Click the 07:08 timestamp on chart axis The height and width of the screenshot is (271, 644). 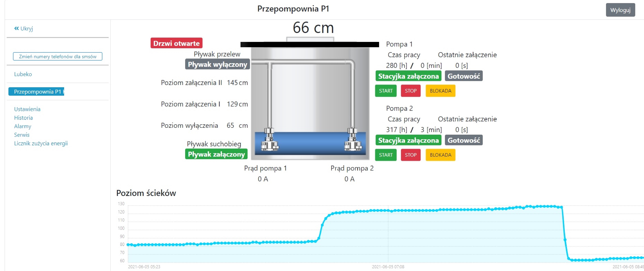tap(388, 267)
